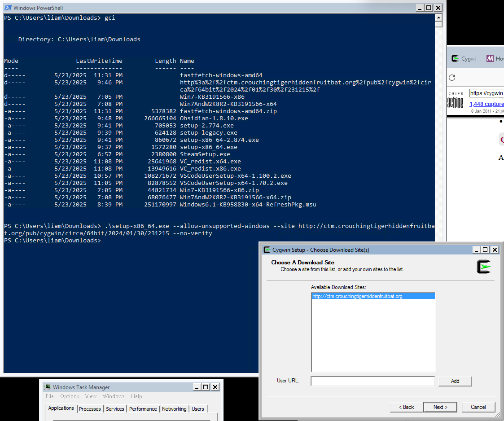Click the purple M favicon browser tab
The image size is (504, 421).
click(490, 58)
